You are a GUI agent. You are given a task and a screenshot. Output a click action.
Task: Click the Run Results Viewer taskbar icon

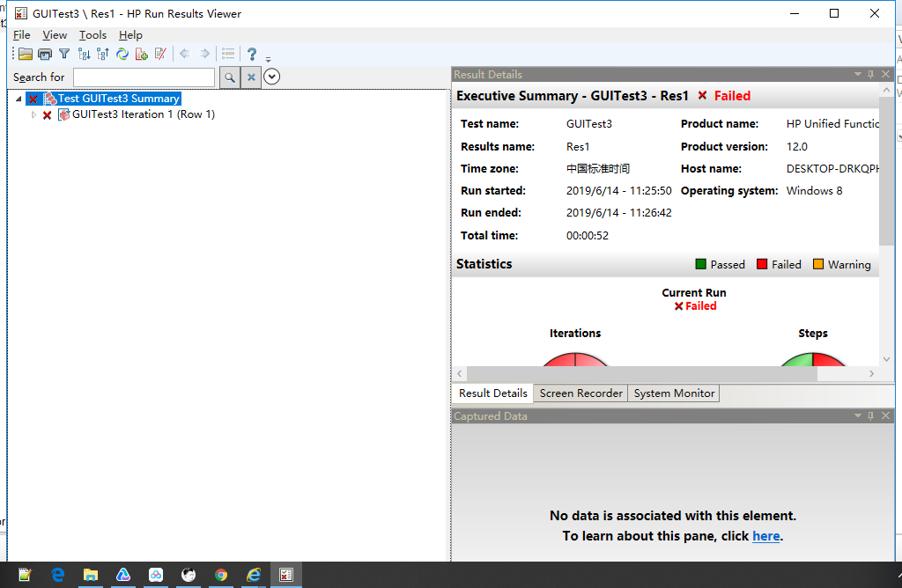286,575
